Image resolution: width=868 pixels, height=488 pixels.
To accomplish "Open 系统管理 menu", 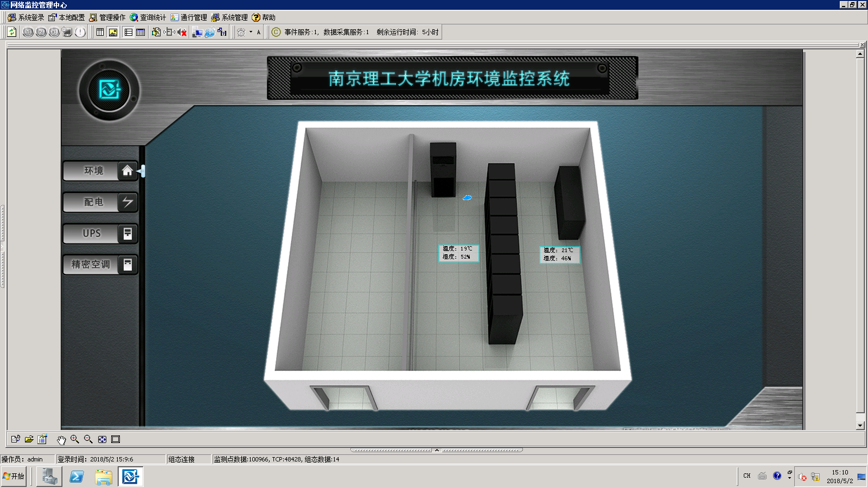I will click(229, 17).
